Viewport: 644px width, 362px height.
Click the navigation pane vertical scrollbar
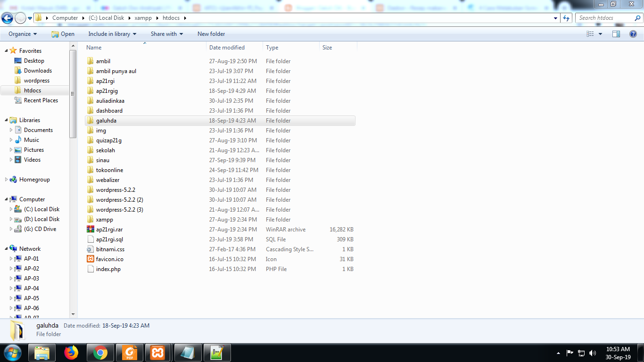[73, 94]
